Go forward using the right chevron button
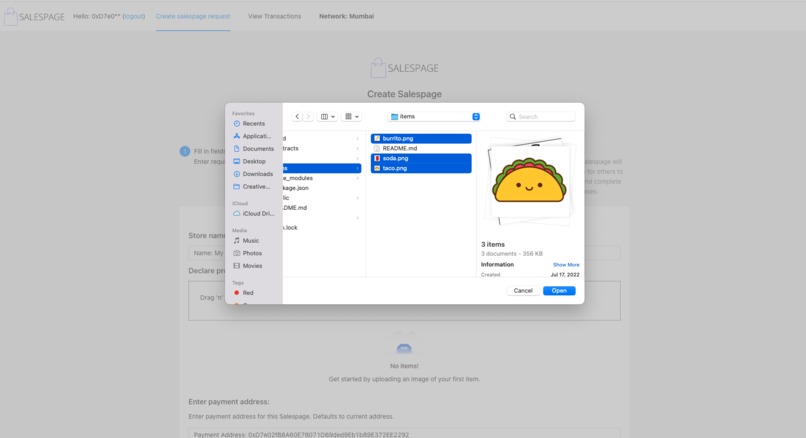Screen dimensions: 806x438 pyautogui.click(x=308, y=117)
